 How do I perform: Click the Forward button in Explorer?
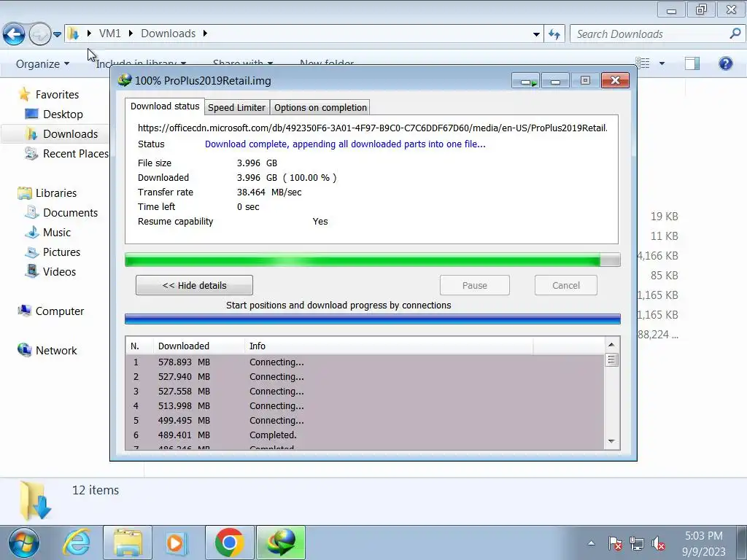tap(40, 34)
